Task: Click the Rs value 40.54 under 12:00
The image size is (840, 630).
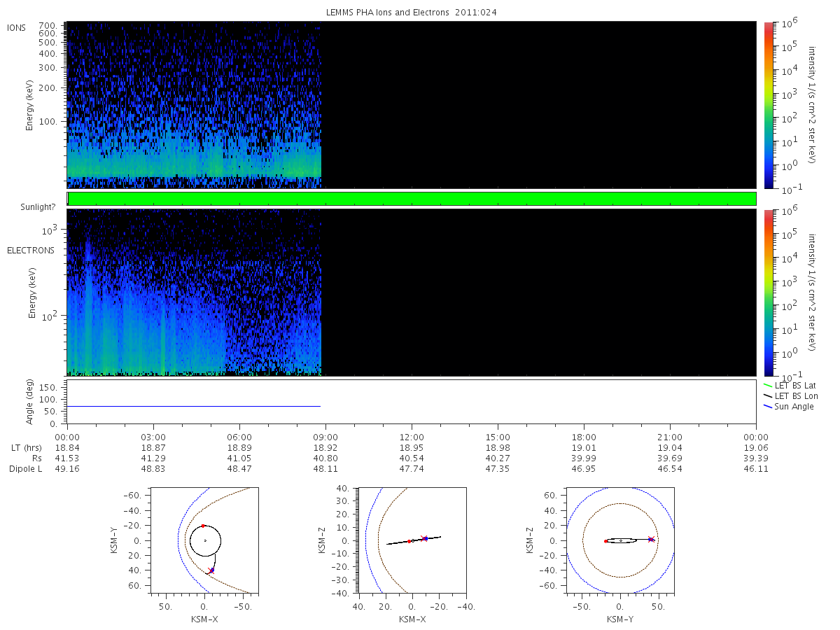Action: [412, 458]
